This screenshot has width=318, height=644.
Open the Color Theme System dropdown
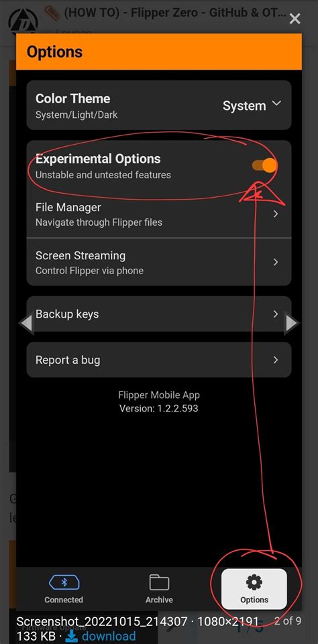click(252, 106)
